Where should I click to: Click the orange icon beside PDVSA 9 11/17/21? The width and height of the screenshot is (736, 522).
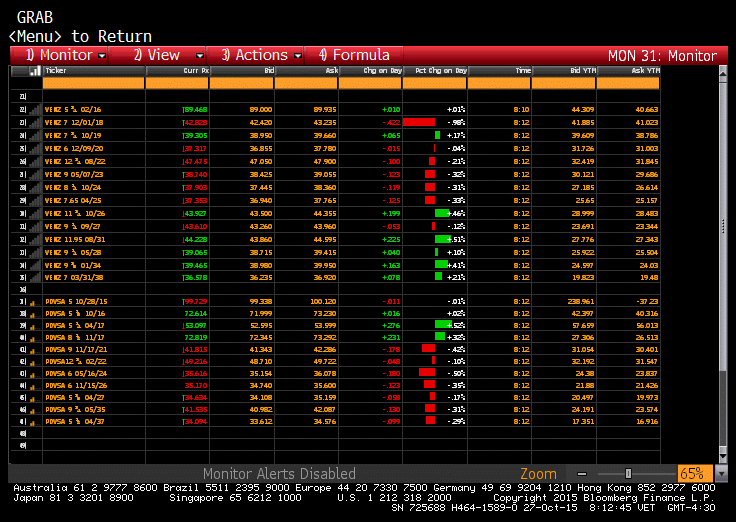point(32,351)
